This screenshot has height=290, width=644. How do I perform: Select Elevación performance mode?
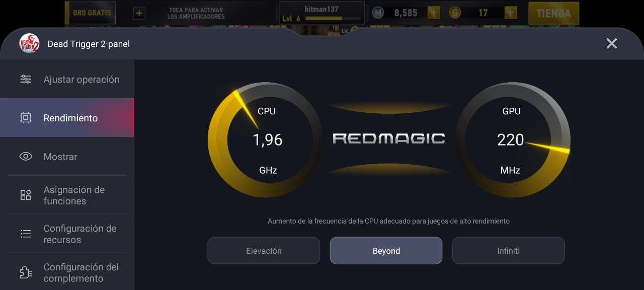coord(264,251)
